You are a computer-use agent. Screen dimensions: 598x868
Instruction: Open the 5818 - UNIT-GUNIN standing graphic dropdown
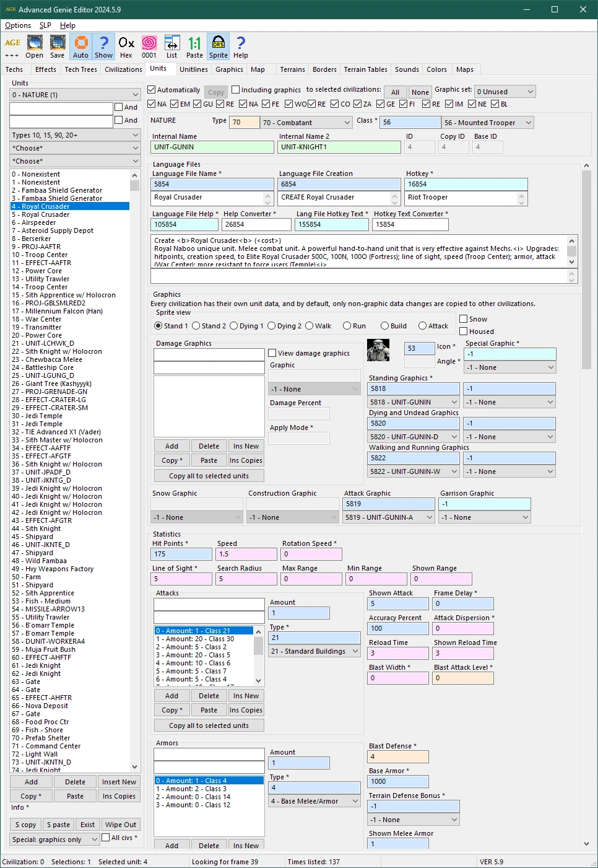414,402
